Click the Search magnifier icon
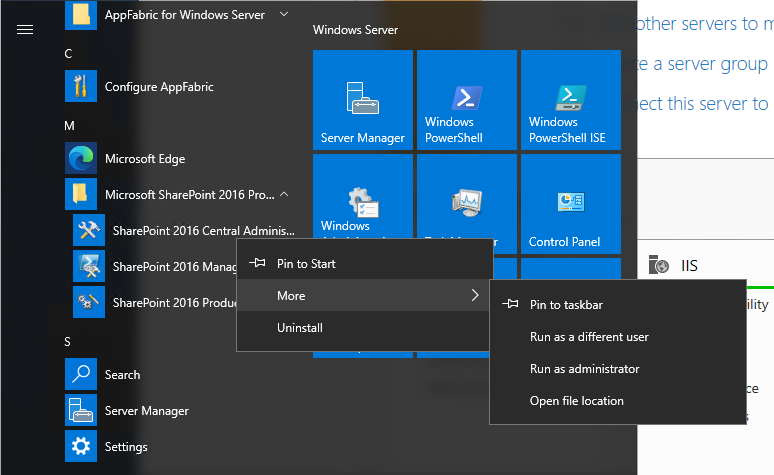This screenshot has height=475, width=774. pyautogui.click(x=81, y=374)
